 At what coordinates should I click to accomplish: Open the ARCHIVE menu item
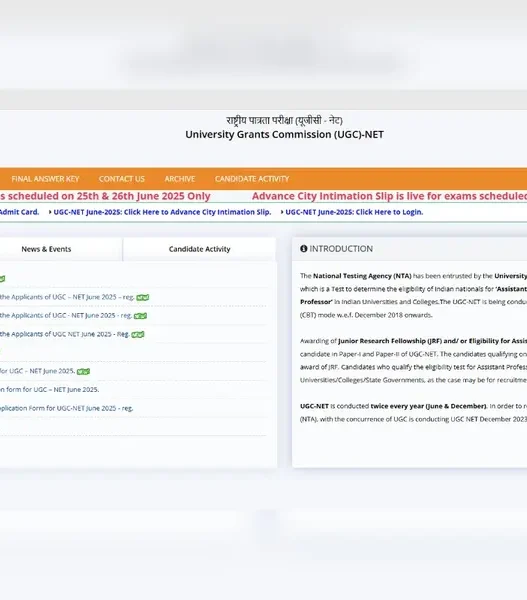click(x=180, y=179)
